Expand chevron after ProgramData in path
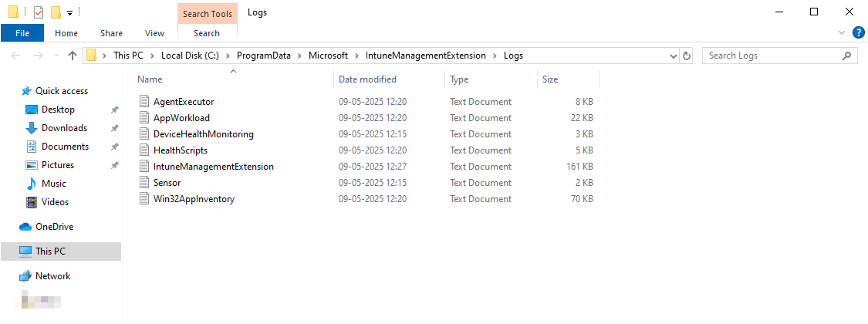 pos(299,56)
